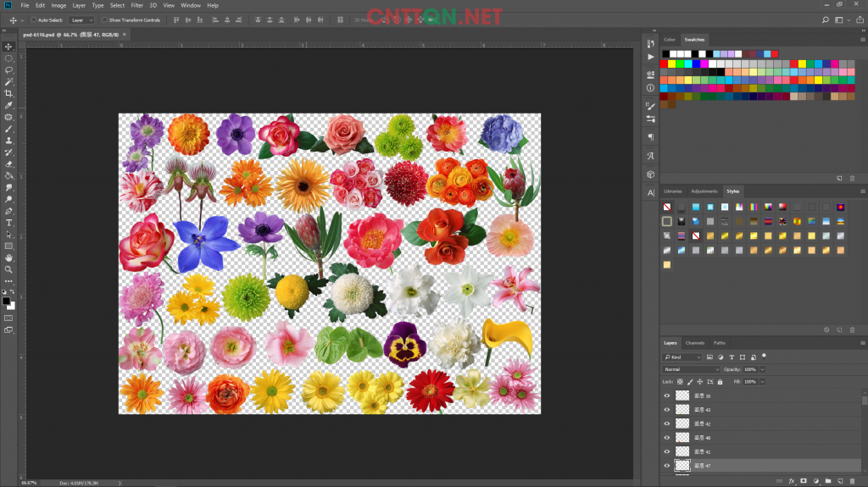Toggle lock transparent pixels
The image size is (868, 487).
(x=681, y=382)
